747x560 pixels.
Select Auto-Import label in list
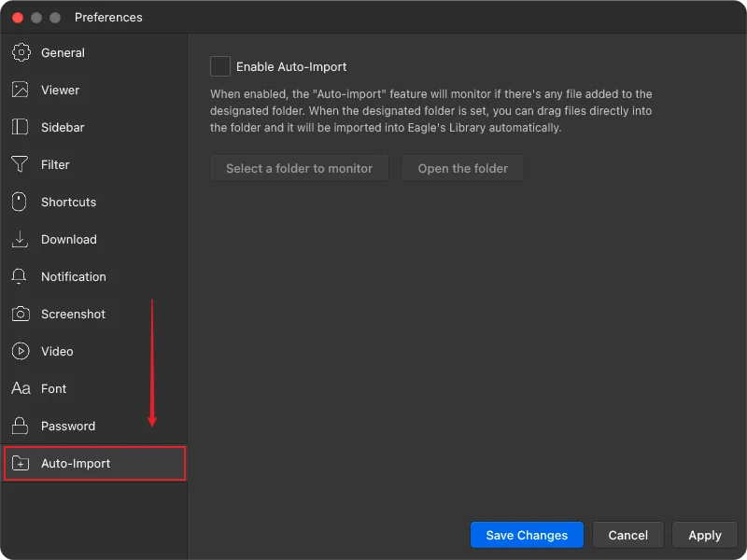[76, 463]
